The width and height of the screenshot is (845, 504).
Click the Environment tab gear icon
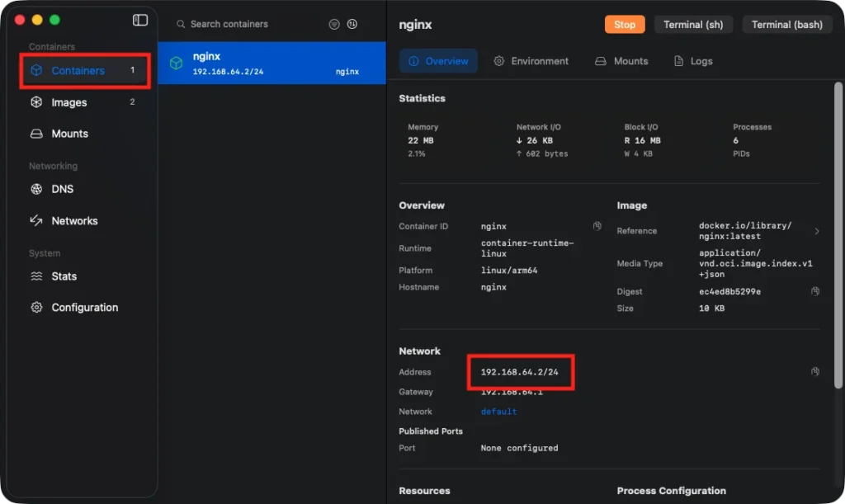click(x=499, y=61)
